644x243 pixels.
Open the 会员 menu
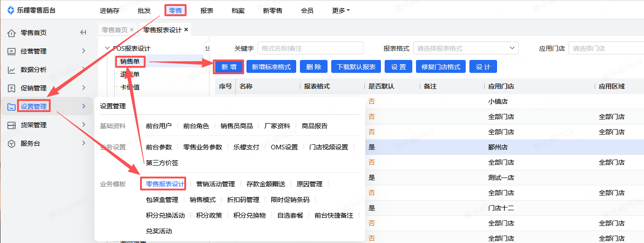click(x=307, y=10)
